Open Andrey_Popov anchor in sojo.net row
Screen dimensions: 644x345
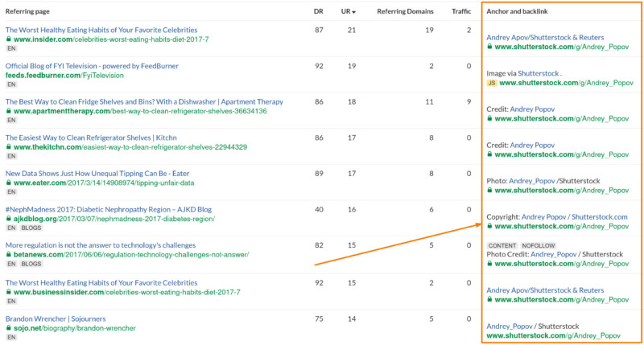510,327
